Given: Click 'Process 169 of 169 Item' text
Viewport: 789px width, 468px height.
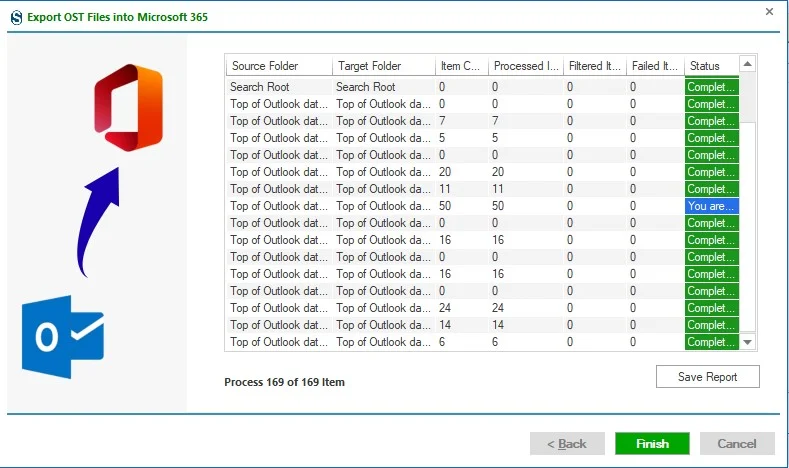Looking at the screenshot, I should click(284, 382).
